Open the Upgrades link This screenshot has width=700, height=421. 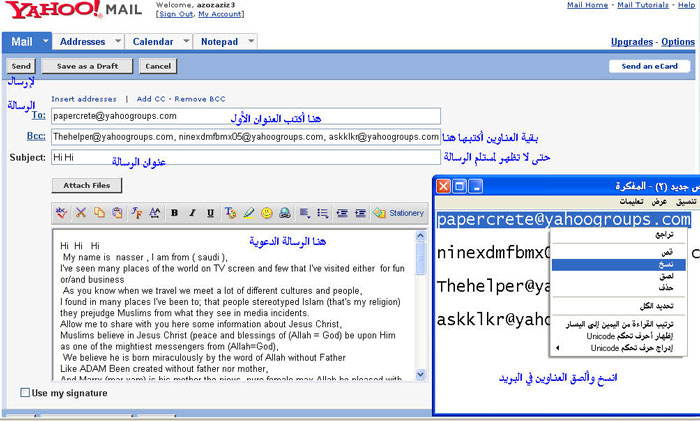tap(632, 42)
